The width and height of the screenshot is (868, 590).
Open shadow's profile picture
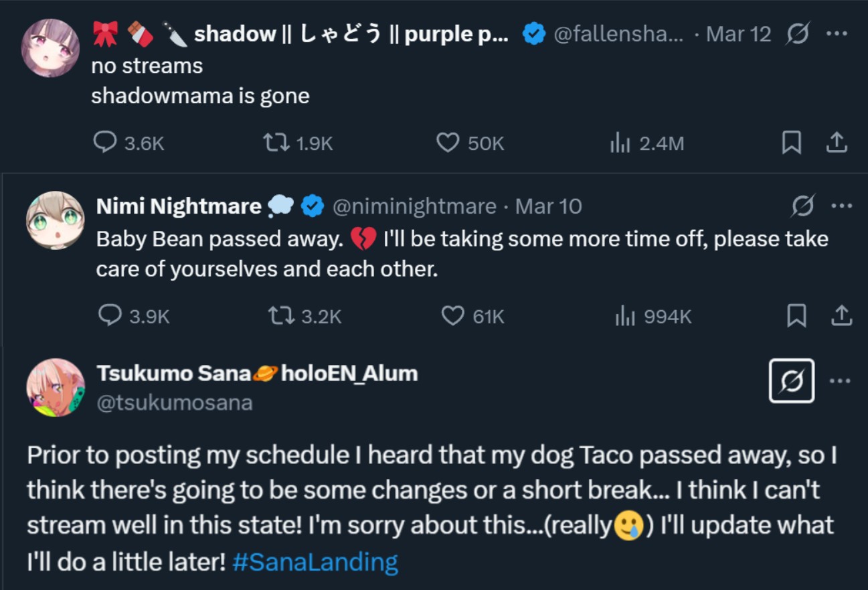click(50, 48)
